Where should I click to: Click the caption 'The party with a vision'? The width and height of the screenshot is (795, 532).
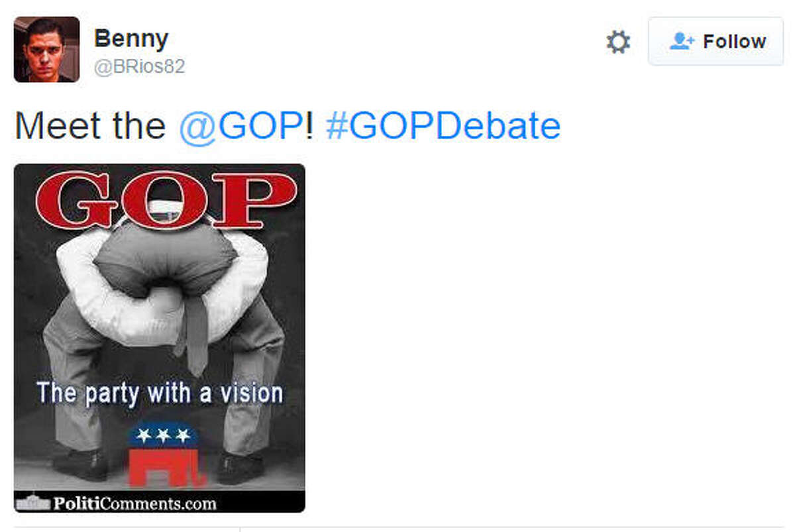pos(160,393)
